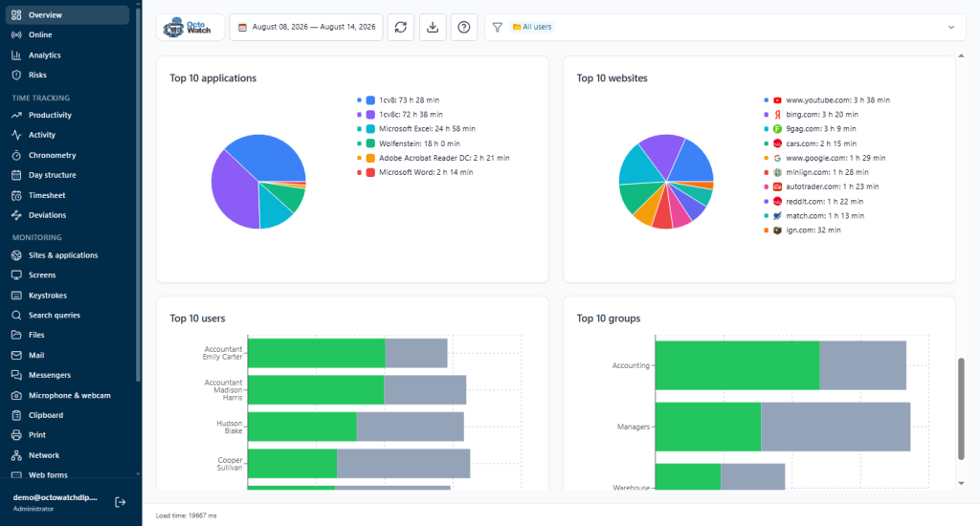Select All users filter tag
The image size is (980, 526).
532,27
